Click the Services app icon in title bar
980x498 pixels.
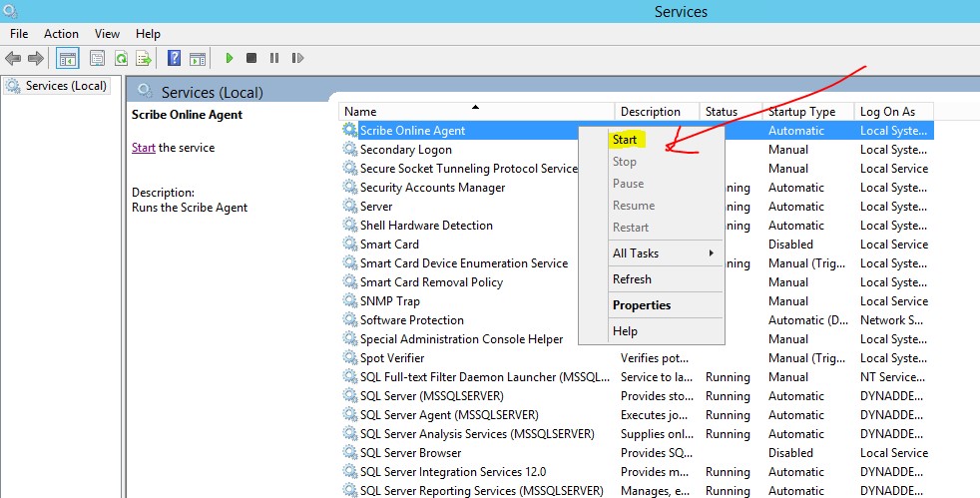pos(10,11)
